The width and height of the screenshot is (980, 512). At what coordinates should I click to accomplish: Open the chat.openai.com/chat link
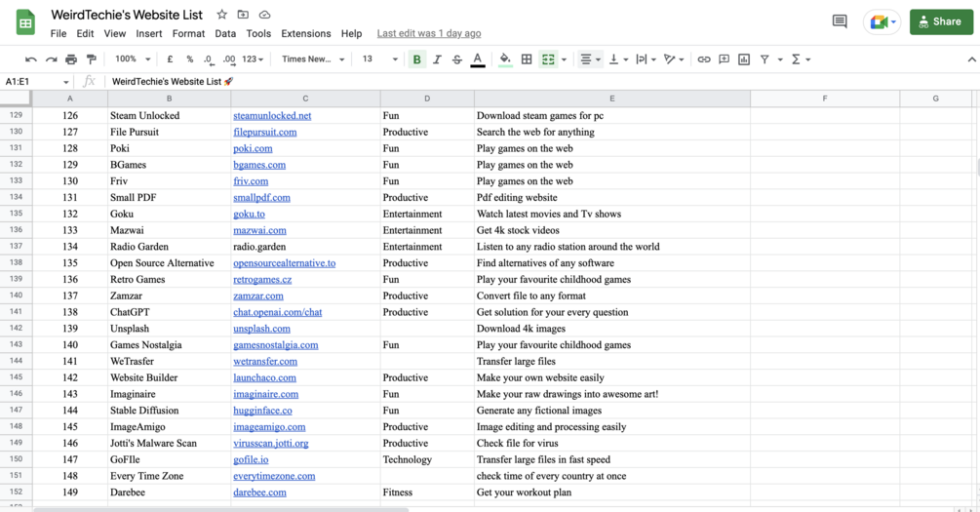(278, 312)
